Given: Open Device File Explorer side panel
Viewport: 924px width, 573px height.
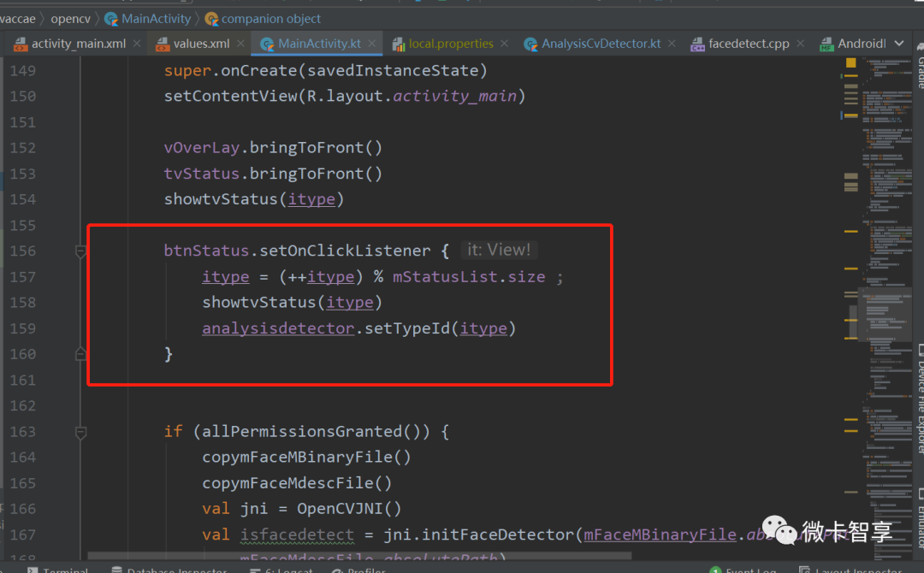Looking at the screenshot, I should pos(920,399).
